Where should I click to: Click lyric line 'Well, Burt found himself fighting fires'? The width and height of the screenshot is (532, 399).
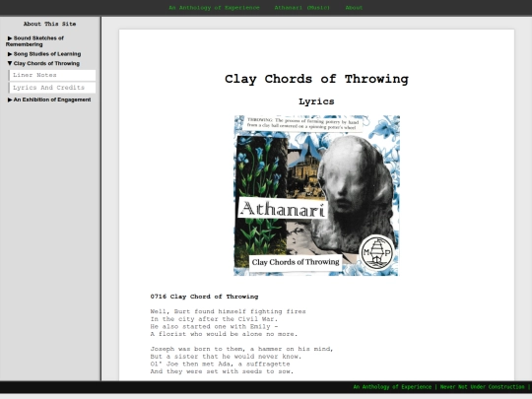pyautogui.click(x=228, y=311)
